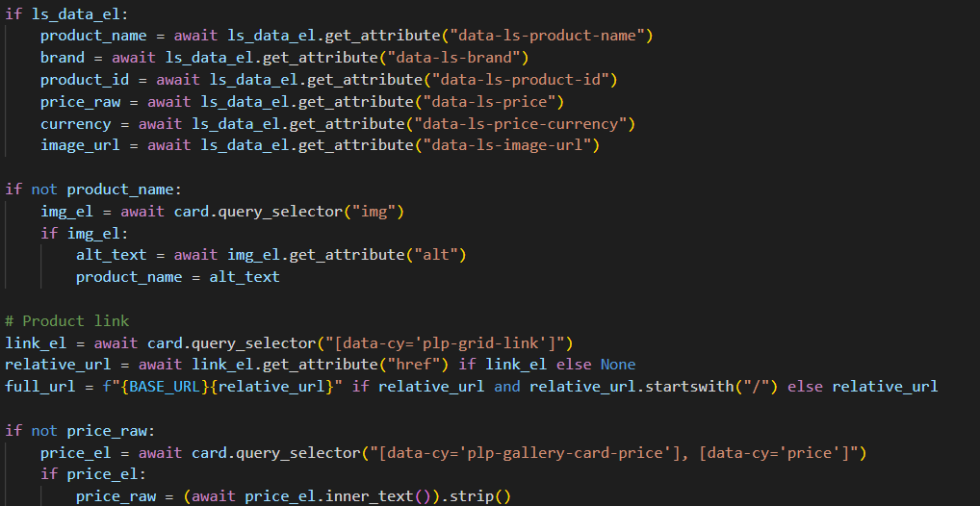Click price_raw in 'if not price_raw' line
This screenshot has width=980, height=506.
(x=107, y=430)
